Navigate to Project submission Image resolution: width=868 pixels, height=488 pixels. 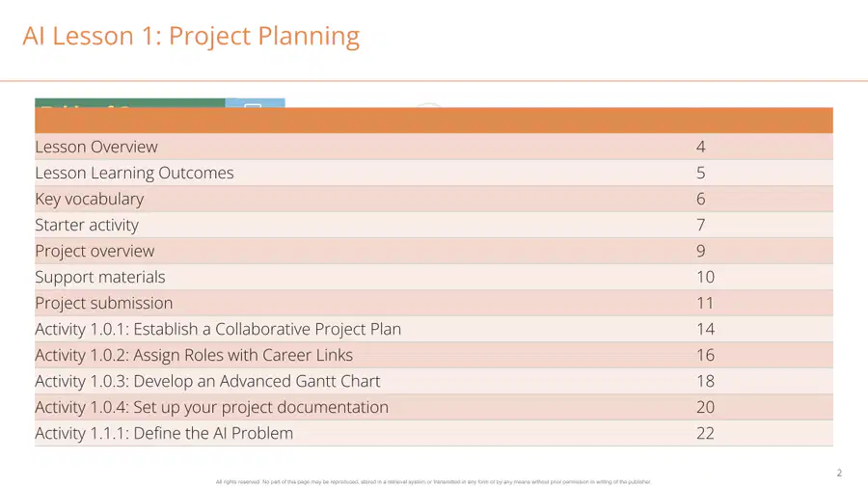[433, 303]
